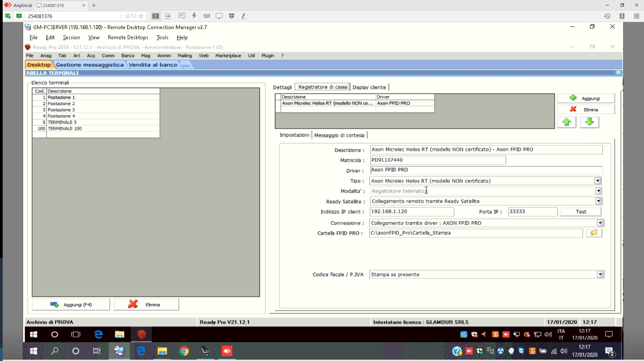Select TERMINALE 100 row
The image size is (644, 361).
(x=96, y=128)
